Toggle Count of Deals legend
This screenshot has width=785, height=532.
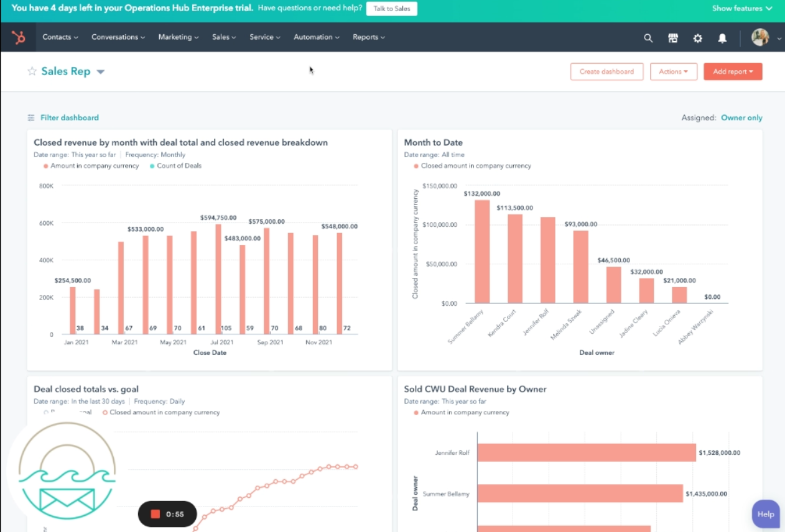(x=175, y=166)
